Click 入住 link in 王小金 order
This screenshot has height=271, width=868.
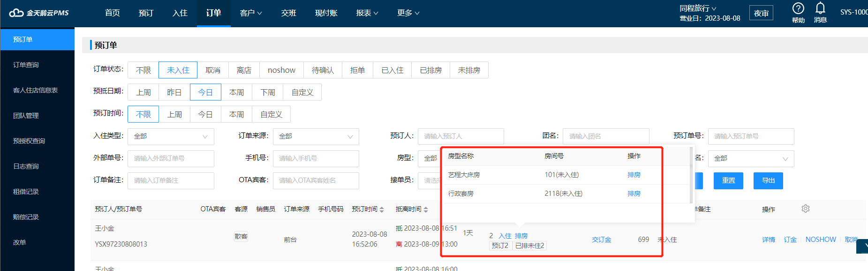(x=505, y=236)
